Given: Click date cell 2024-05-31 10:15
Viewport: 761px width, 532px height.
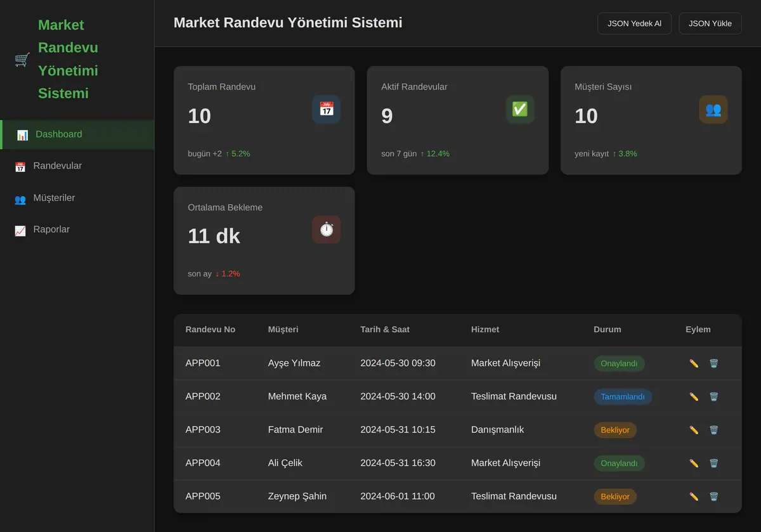Looking at the screenshot, I should [x=398, y=430].
